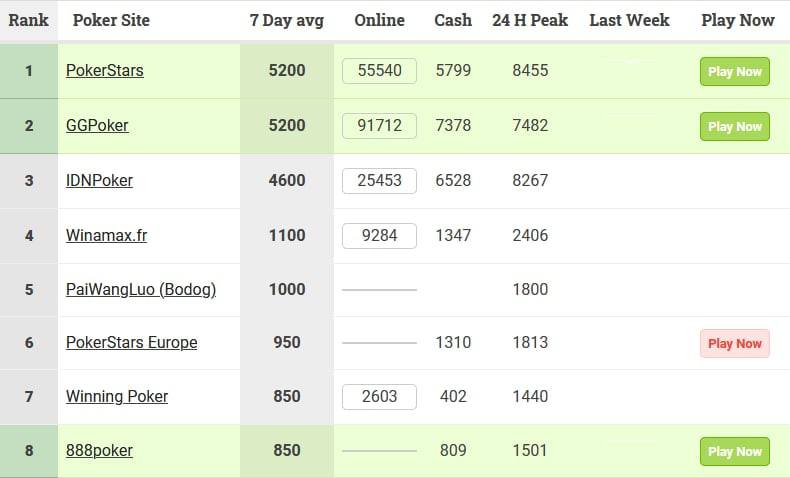Open the Winamax.fr site link
Viewport: 790px width, 478px height.
107,236
